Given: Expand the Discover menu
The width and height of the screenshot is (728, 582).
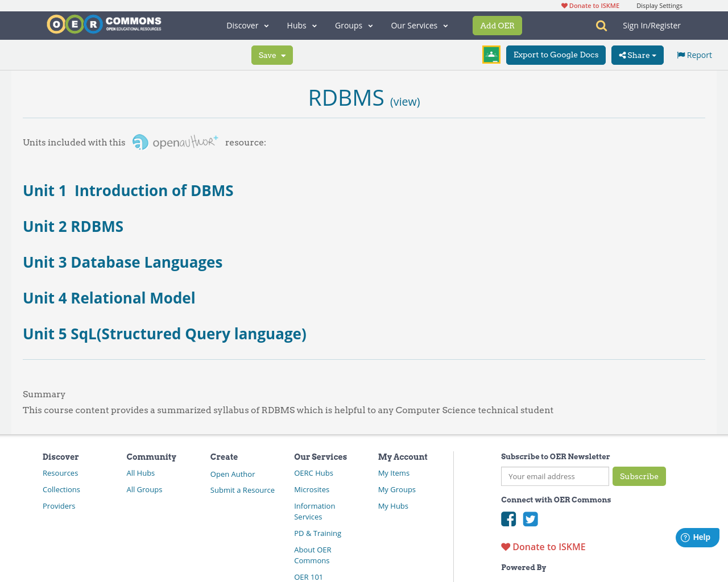Looking at the screenshot, I should click(247, 25).
